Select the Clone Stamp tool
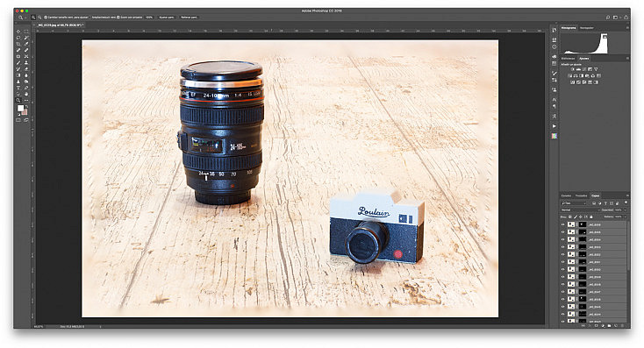Viewport: 644px width, 348px height. pyautogui.click(x=26, y=63)
